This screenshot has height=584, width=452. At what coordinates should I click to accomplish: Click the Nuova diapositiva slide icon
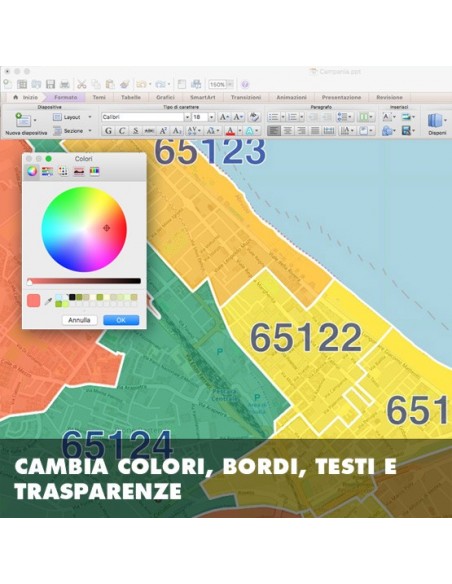(x=23, y=120)
